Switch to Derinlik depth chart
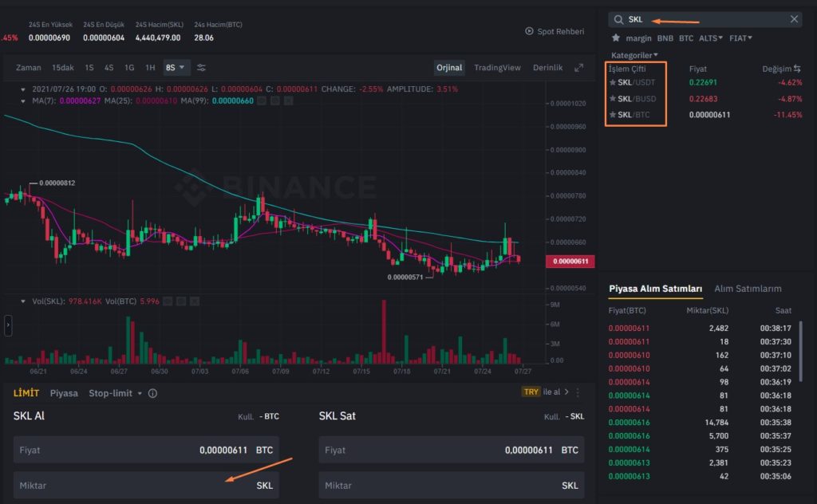This screenshot has width=817, height=504. [547, 68]
